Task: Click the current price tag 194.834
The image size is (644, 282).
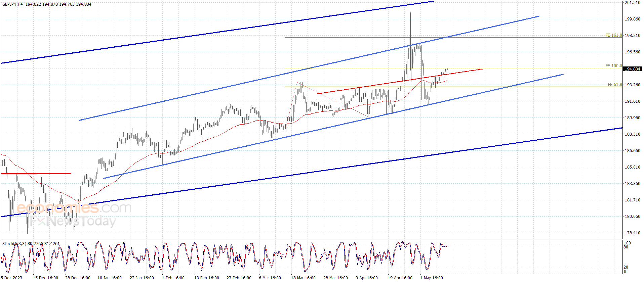Action: coord(632,69)
